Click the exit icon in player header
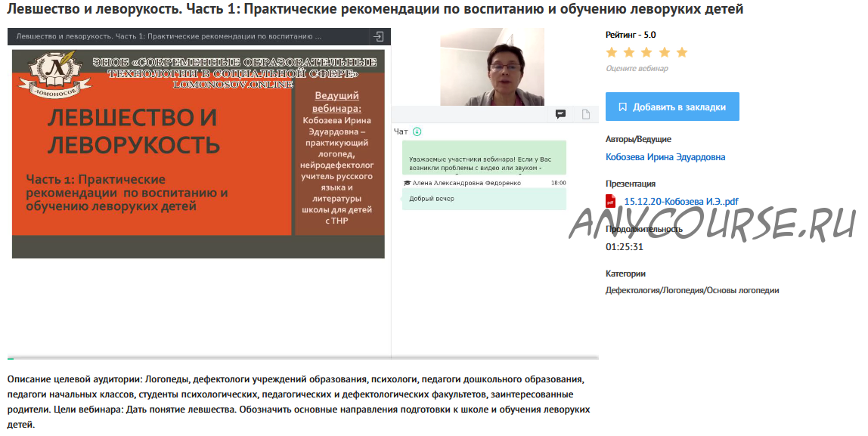The height and width of the screenshot is (436, 868). 379,36
